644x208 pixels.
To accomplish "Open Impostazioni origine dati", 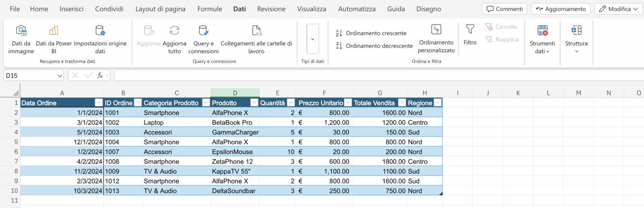I will click(x=100, y=31).
